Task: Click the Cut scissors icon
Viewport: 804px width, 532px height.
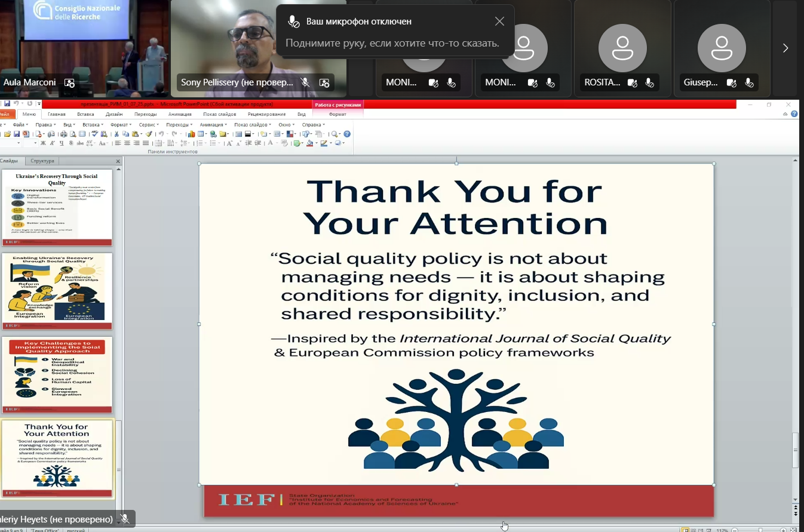Action: pyautogui.click(x=116, y=134)
